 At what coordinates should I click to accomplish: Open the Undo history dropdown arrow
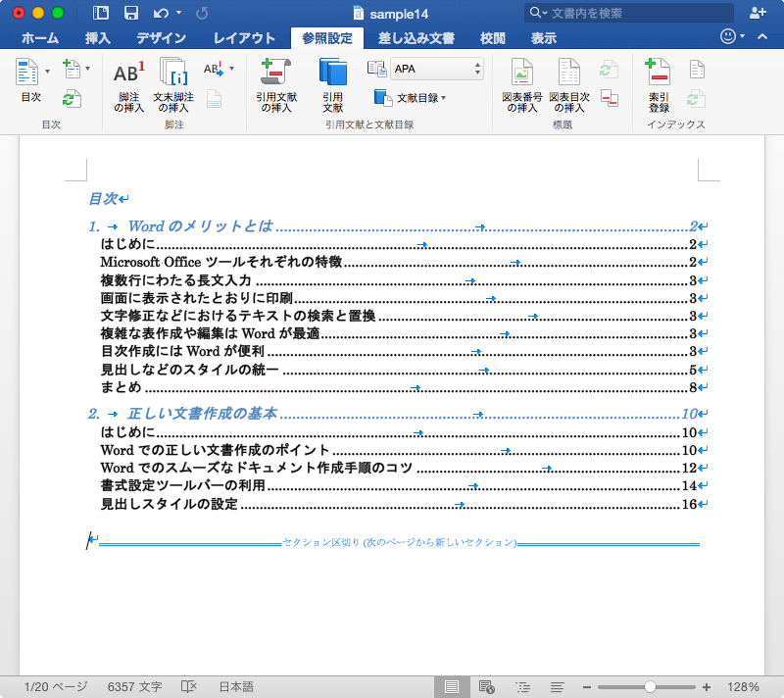click(x=179, y=13)
